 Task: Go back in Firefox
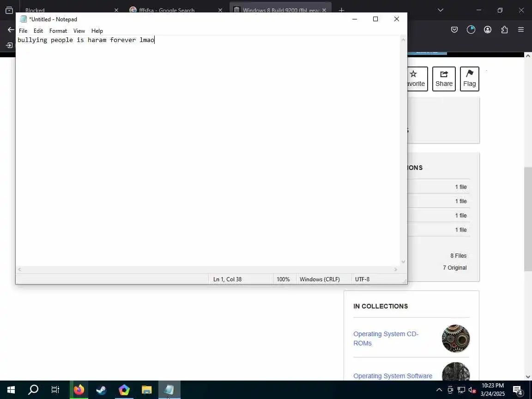coord(11,30)
